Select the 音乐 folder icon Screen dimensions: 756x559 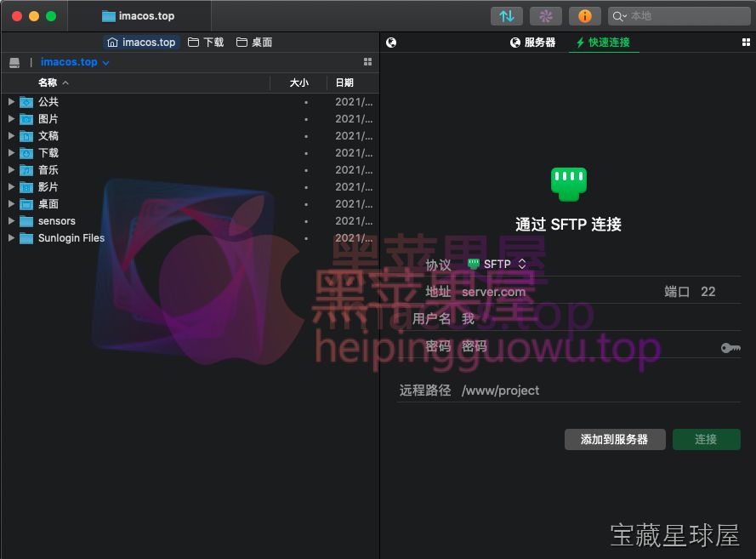tap(26, 170)
